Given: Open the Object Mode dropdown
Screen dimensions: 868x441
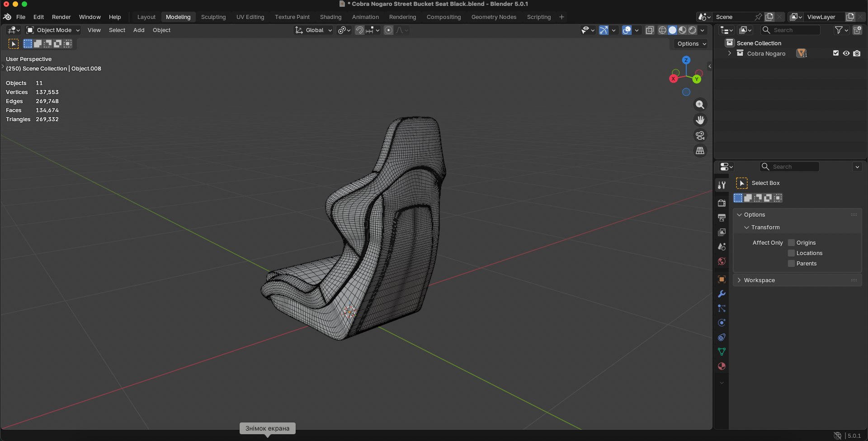Looking at the screenshot, I should 53,30.
